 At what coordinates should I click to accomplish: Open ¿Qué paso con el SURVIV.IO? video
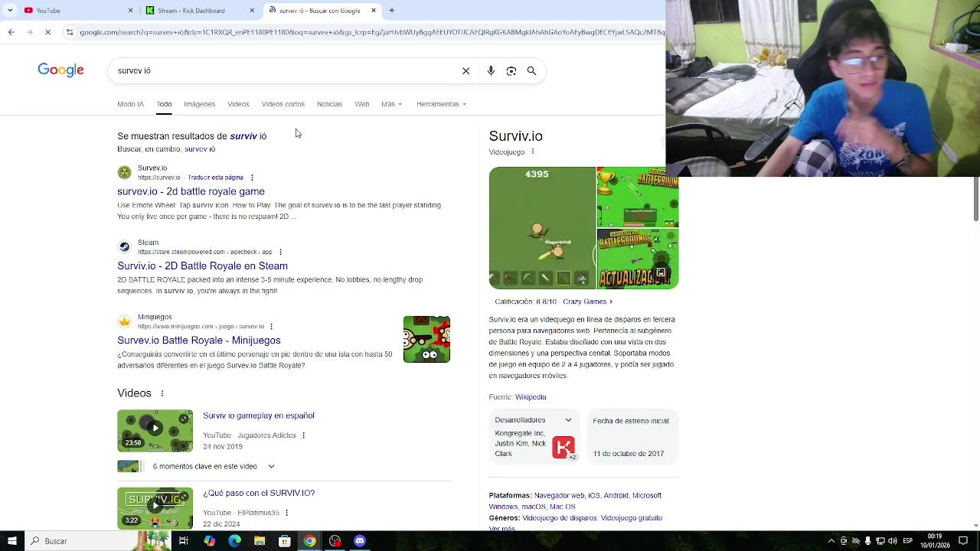[259, 494]
